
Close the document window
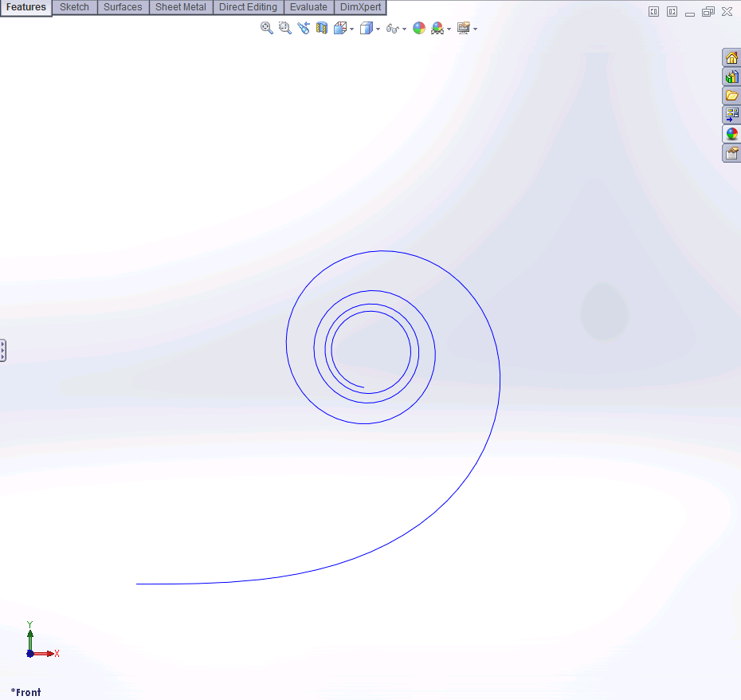[x=727, y=12]
